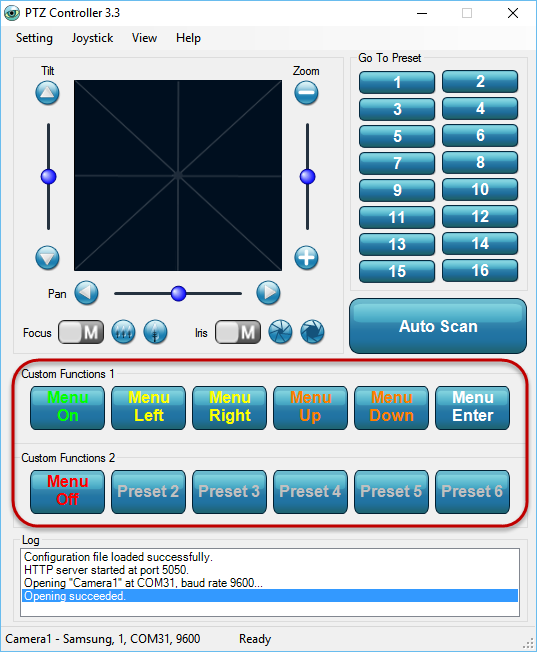Go to preset 9
The image size is (537, 652).
tap(397, 190)
